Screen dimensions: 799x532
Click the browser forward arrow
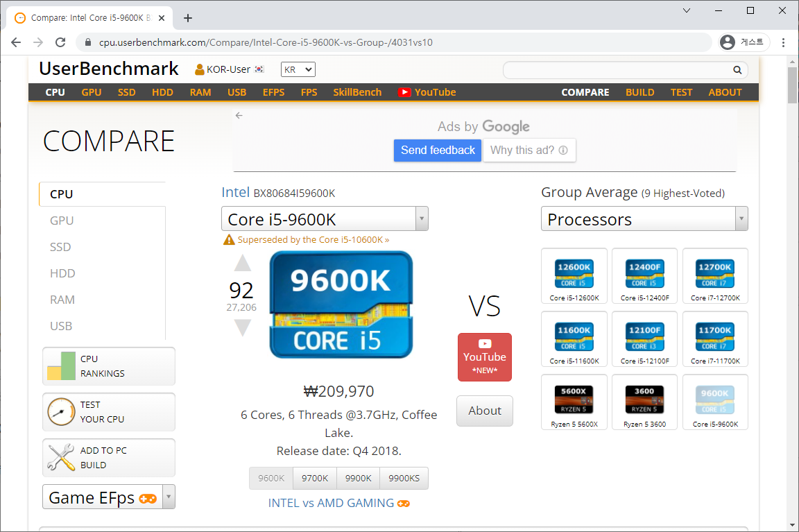coord(38,42)
